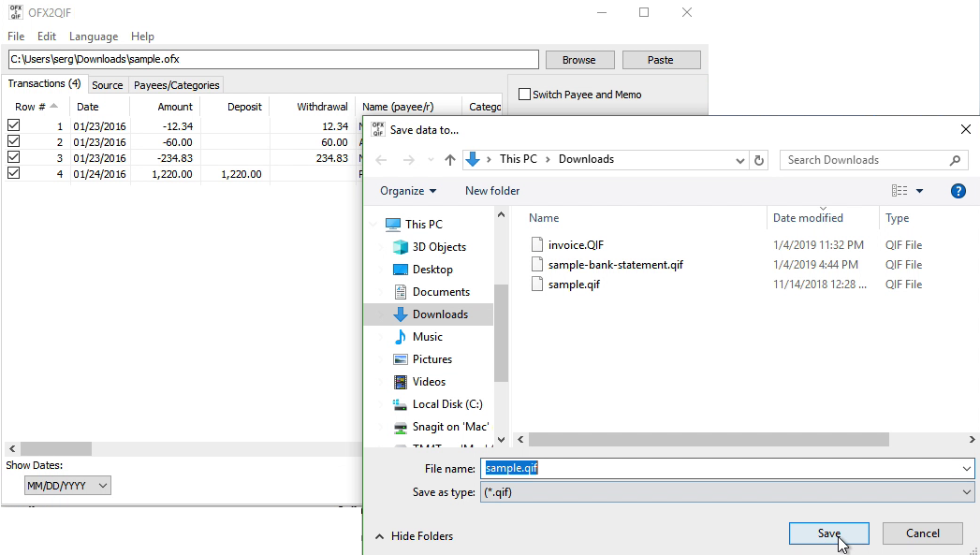The image size is (980, 555).
Task: Close the Save data to dialog
Action: pos(966,129)
